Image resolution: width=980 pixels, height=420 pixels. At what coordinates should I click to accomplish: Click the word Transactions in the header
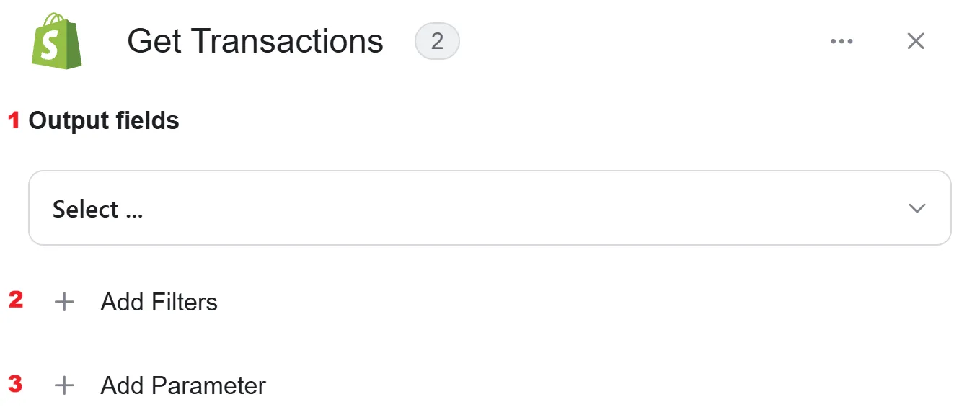(x=287, y=42)
